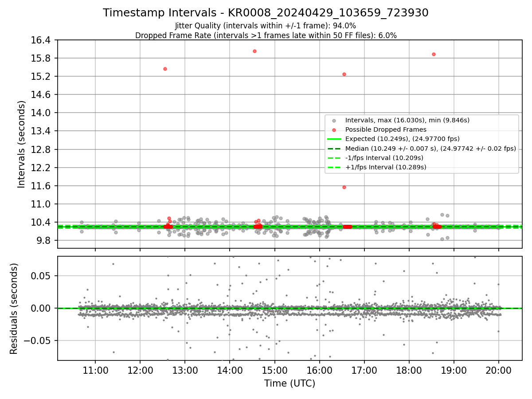Click the '13:00' time tick label

click(x=185, y=370)
